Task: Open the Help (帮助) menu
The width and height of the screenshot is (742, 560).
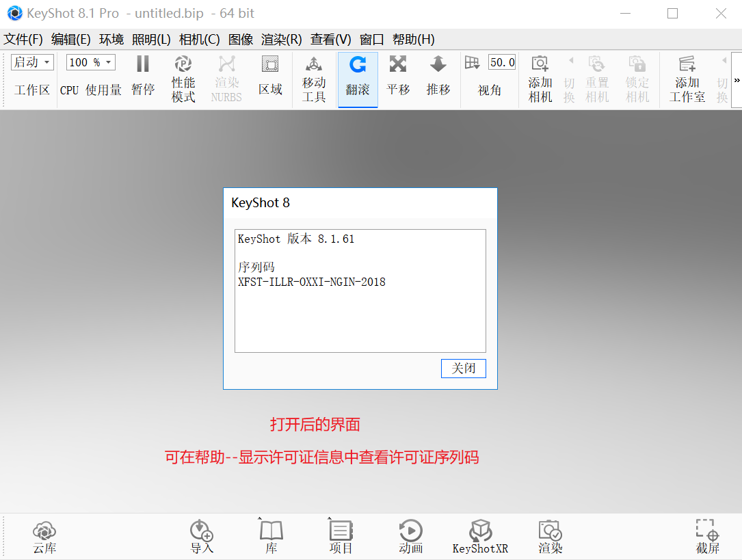Action: (414, 39)
